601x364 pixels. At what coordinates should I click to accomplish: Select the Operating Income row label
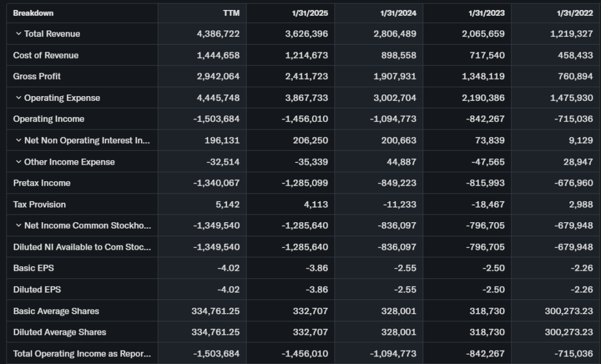pos(49,119)
